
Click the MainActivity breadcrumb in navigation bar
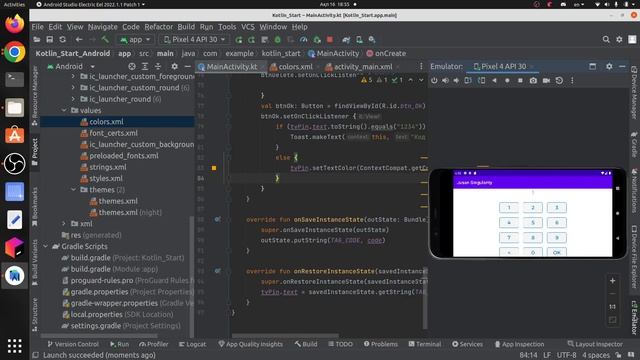click(333, 53)
